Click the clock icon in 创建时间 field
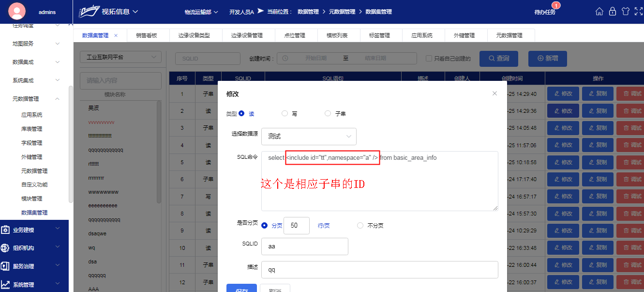The image size is (644, 292). (285, 58)
